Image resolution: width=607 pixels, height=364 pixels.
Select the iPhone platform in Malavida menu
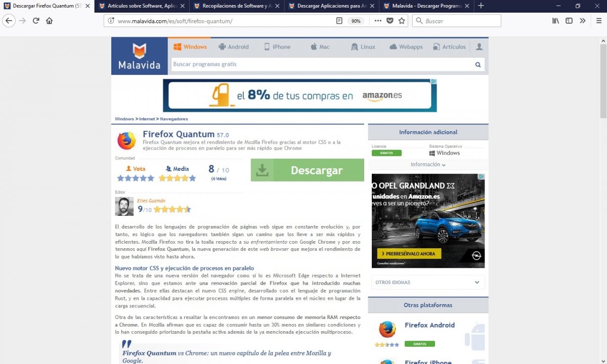[277, 47]
